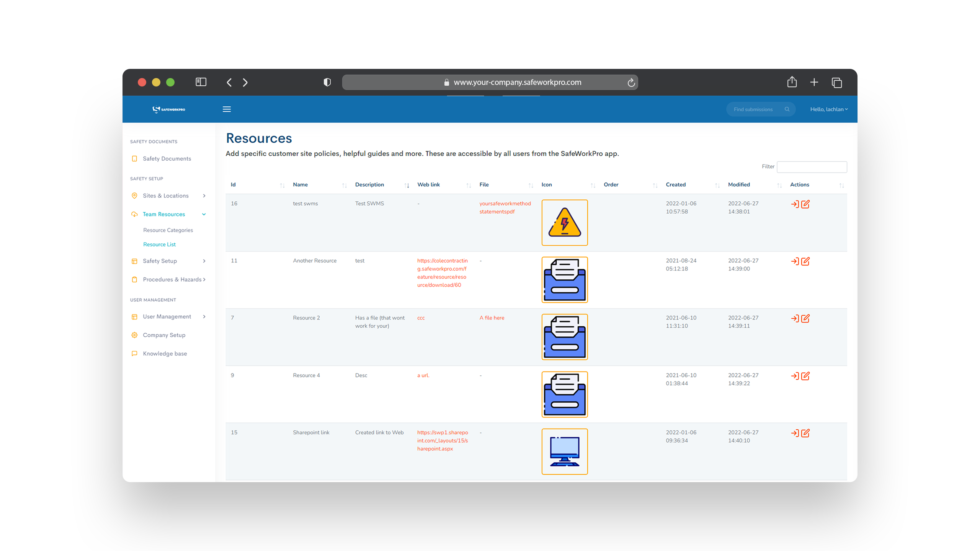Image resolution: width=980 pixels, height=551 pixels.
Task: Expand Procedures & Hazards chevron
Action: coord(204,280)
